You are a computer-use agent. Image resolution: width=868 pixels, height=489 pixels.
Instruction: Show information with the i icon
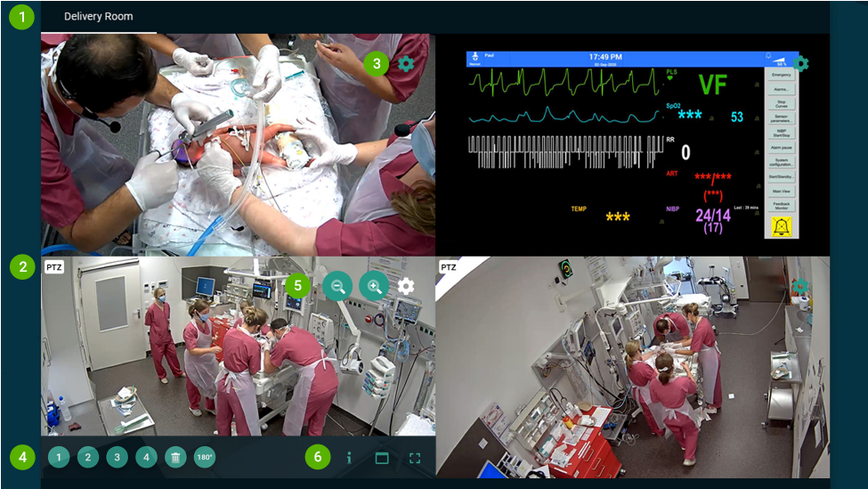click(350, 458)
